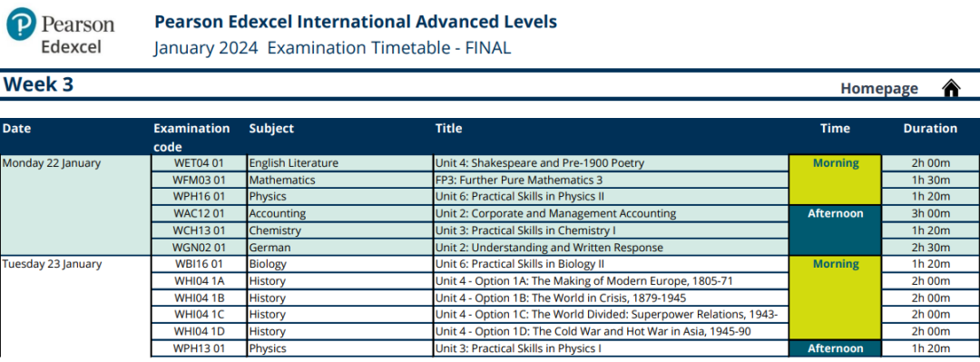Screen dimensions: 980x362
Task: Click Monday's dark teal Afternoon block
Action: pos(835,230)
